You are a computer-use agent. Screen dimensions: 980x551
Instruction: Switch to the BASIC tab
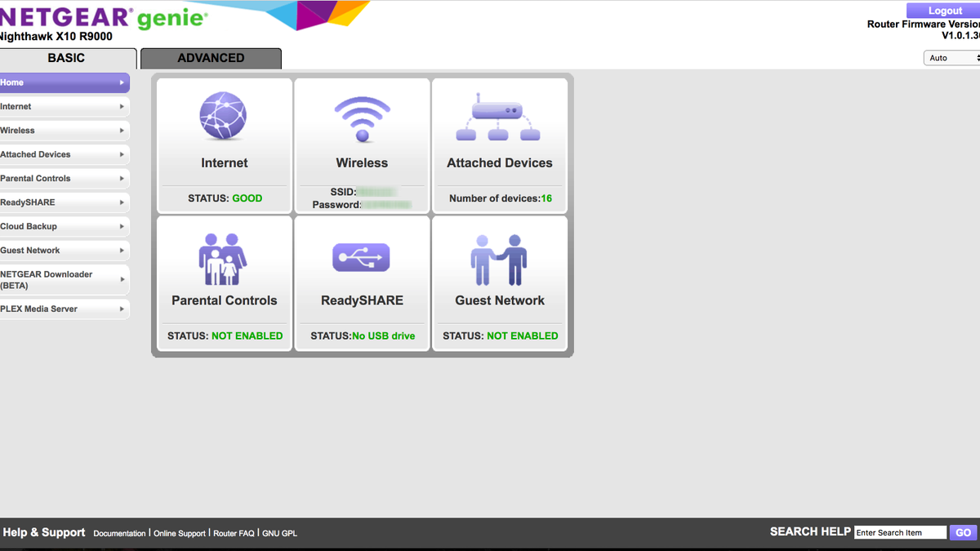pos(67,58)
